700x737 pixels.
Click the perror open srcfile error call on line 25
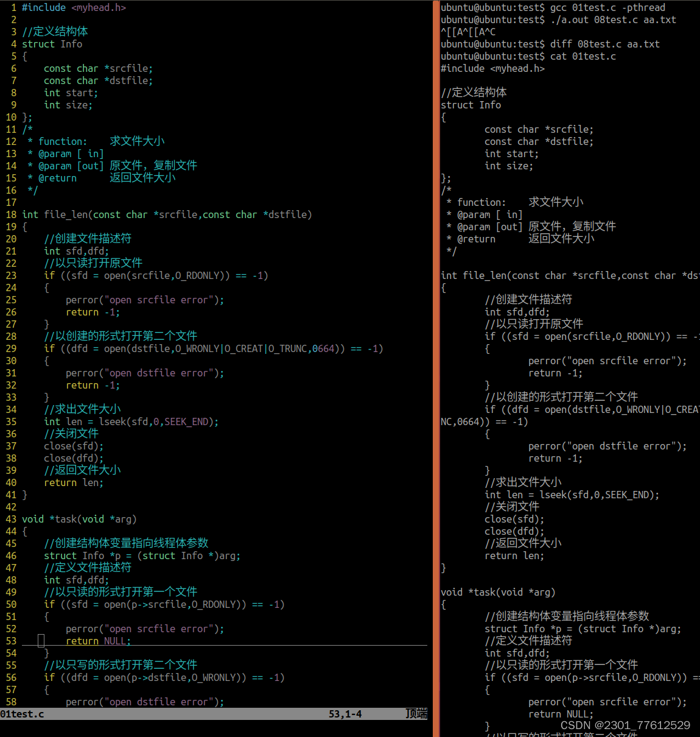point(144,300)
